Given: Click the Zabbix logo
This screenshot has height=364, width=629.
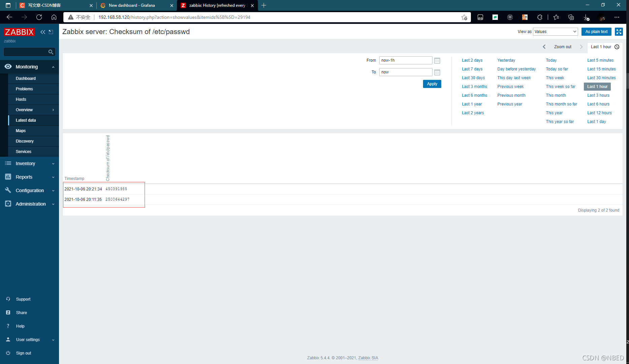Looking at the screenshot, I should (19, 32).
